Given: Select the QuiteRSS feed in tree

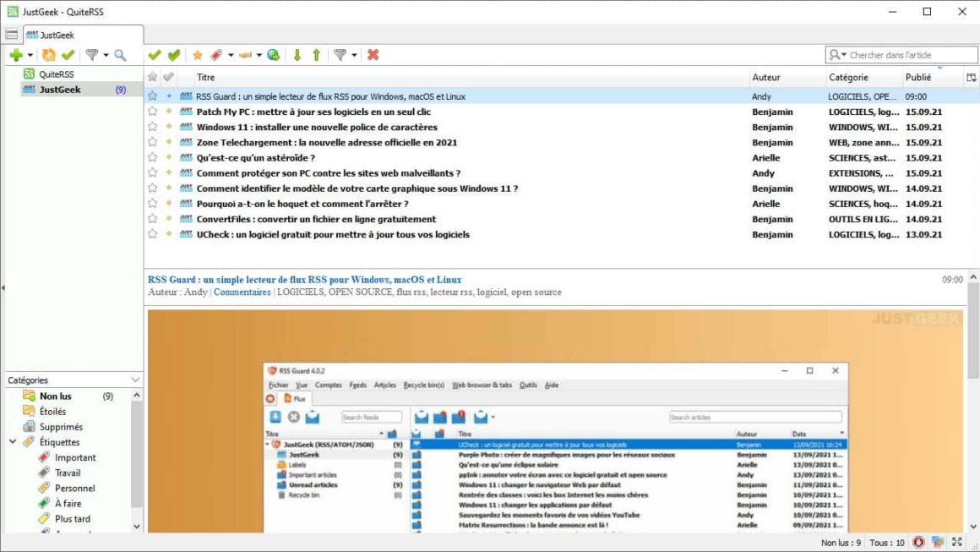Looking at the screenshot, I should coord(57,74).
